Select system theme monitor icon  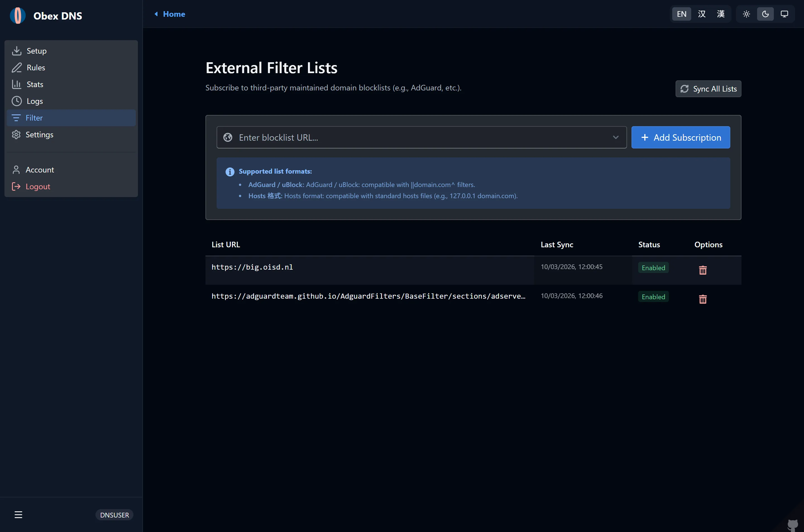pyautogui.click(x=784, y=14)
